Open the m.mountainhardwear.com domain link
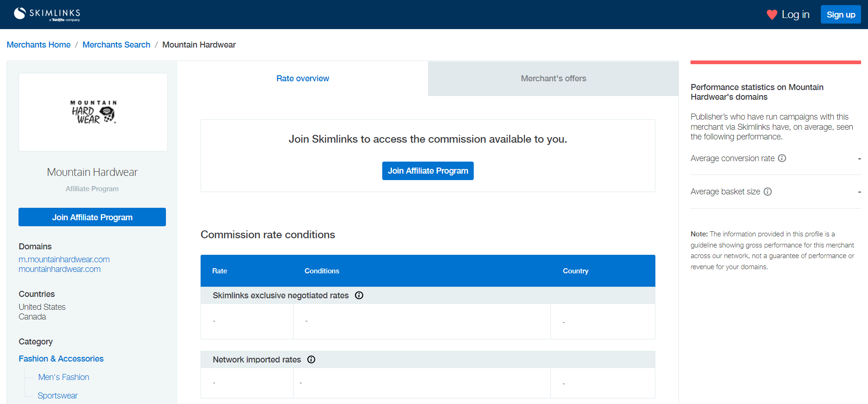The width and height of the screenshot is (868, 404). tap(64, 259)
